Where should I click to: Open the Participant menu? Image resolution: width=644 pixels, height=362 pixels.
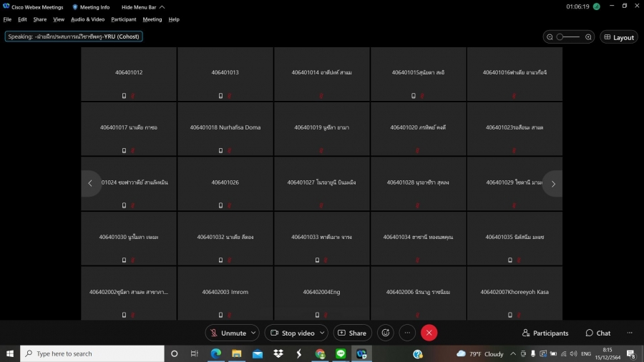[x=124, y=19]
